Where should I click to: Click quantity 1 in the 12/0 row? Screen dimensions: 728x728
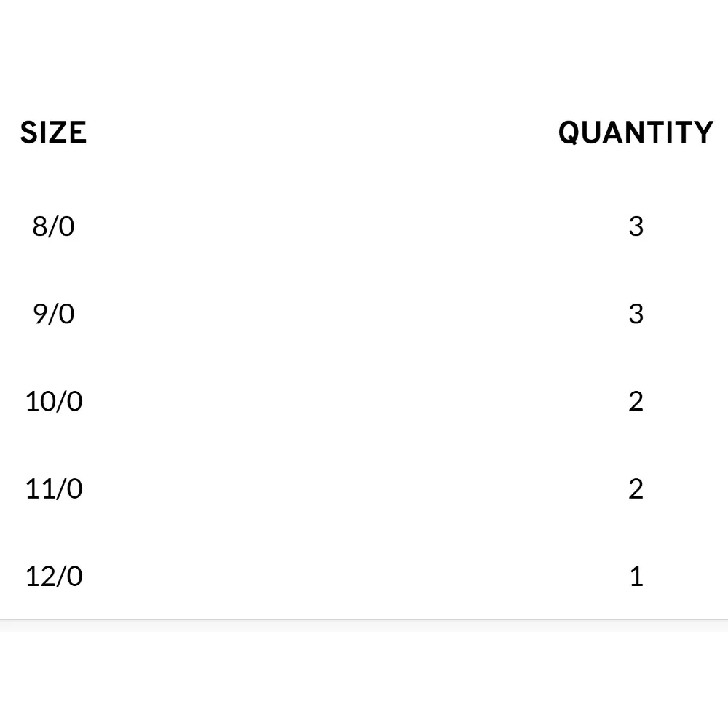tap(636, 576)
